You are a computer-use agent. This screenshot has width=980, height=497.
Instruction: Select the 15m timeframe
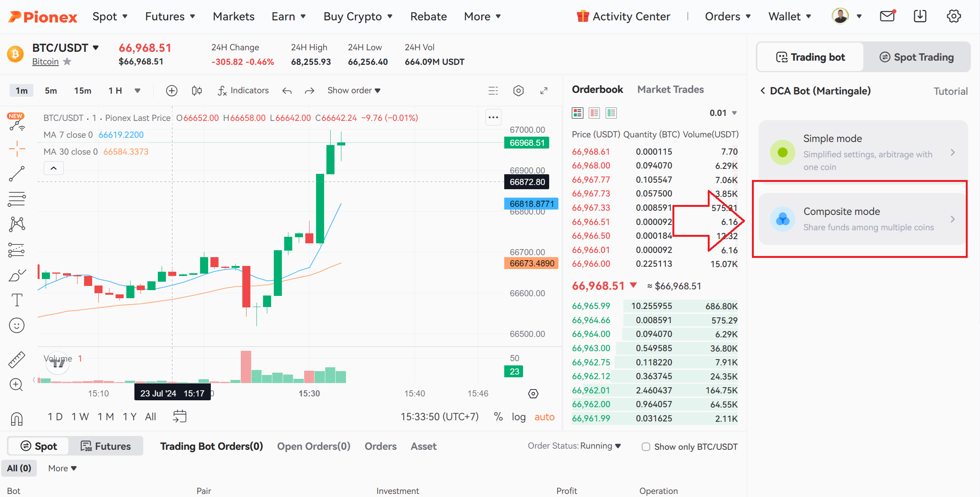(83, 91)
